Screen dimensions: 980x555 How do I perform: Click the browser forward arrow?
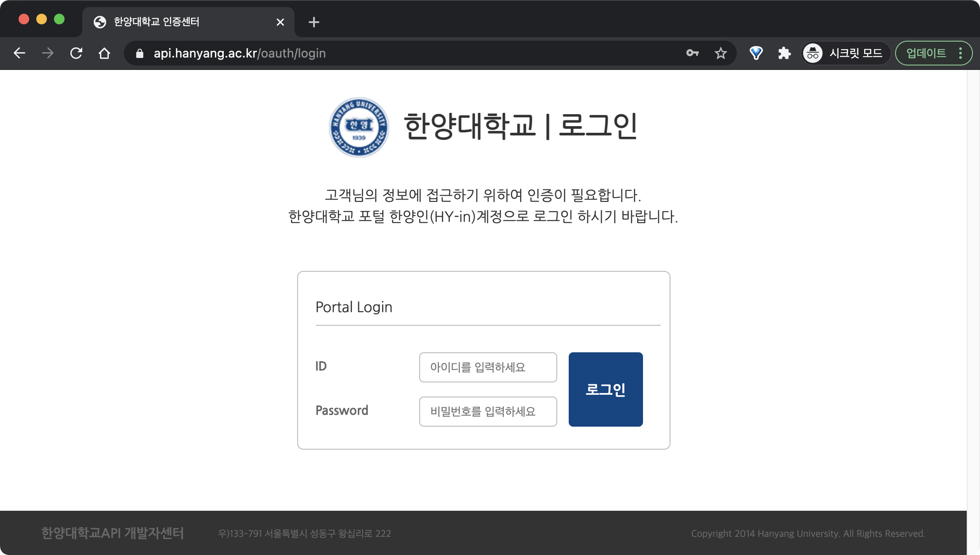tap(48, 53)
